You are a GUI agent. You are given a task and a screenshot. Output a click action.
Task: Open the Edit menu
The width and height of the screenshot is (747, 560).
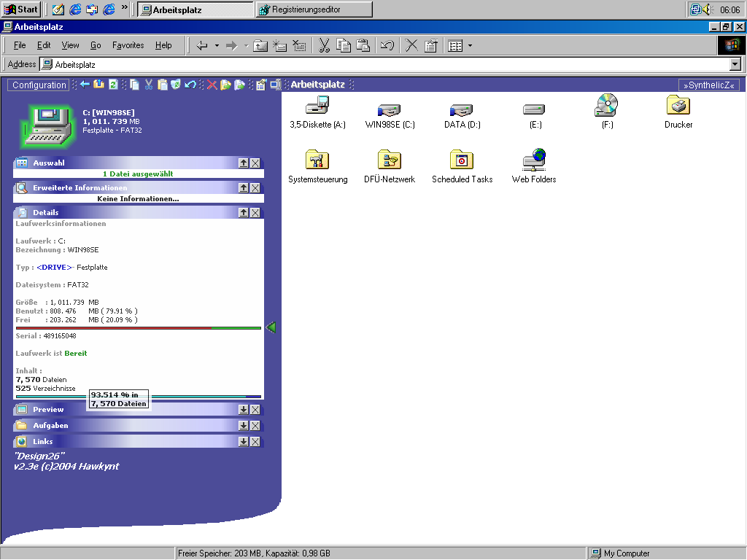coord(44,45)
